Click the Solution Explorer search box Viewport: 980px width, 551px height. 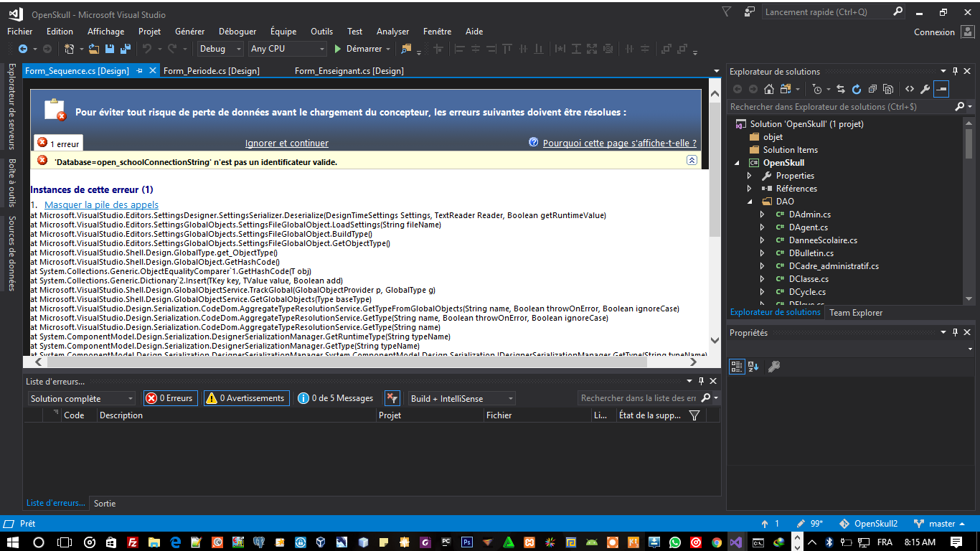click(841, 107)
